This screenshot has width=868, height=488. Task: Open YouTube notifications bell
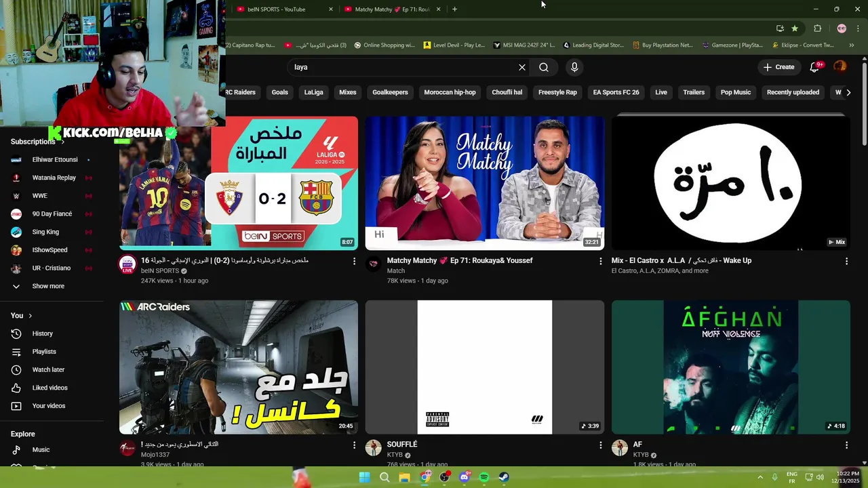tap(815, 66)
